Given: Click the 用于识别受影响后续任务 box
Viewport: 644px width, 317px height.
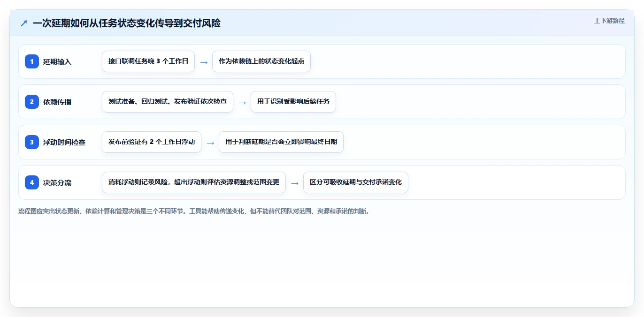Looking at the screenshot, I should (293, 102).
